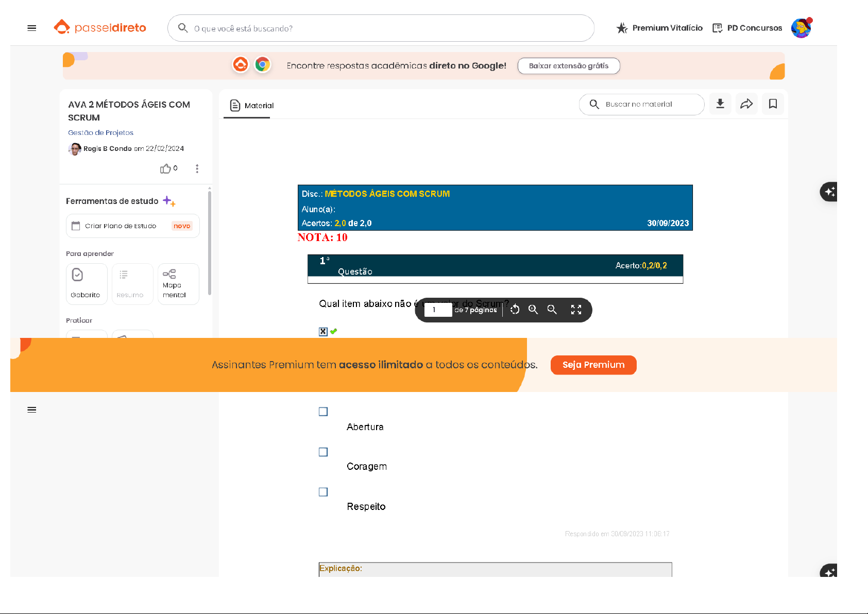Click the Seja Premium button

[x=593, y=365]
